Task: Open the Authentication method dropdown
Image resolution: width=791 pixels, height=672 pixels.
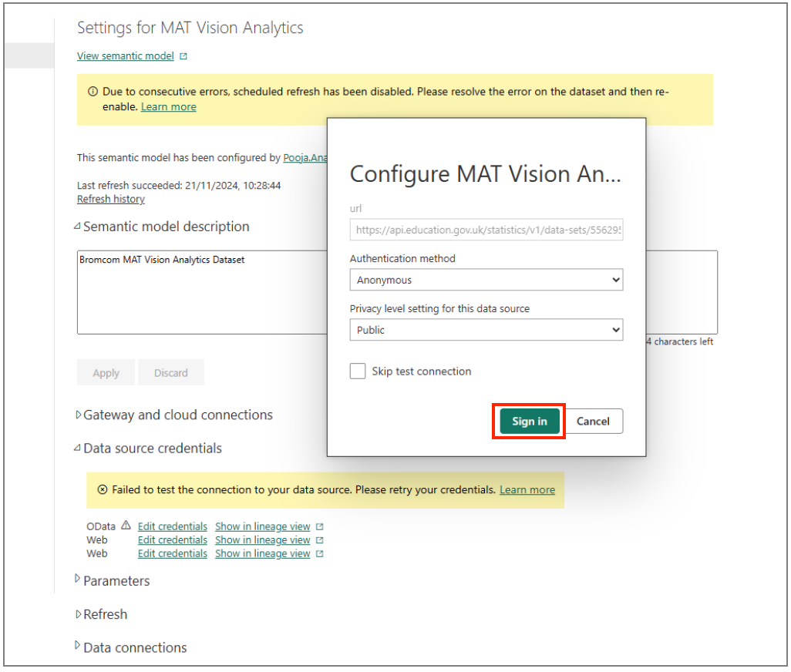Action: click(486, 280)
